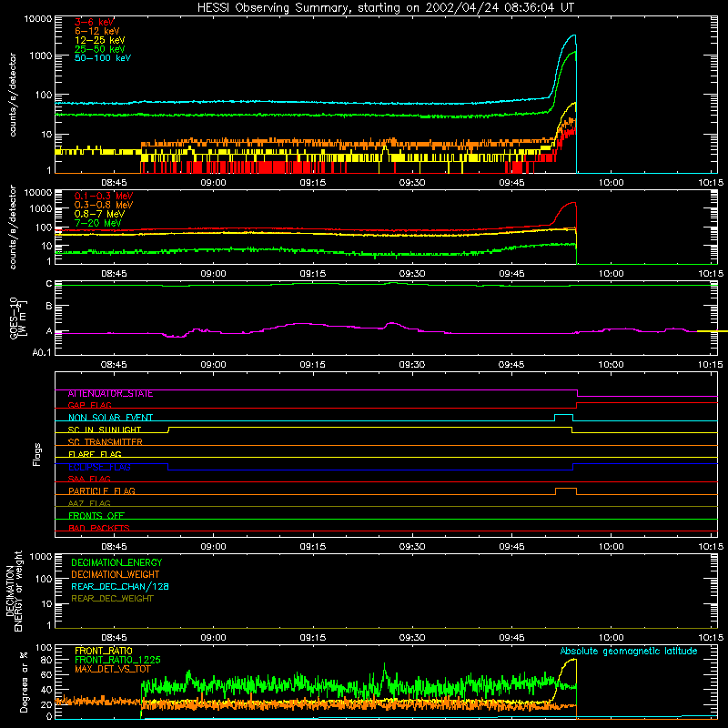
Task: Click the 0.1-0.3 MeV legend label
Action: [104, 196]
